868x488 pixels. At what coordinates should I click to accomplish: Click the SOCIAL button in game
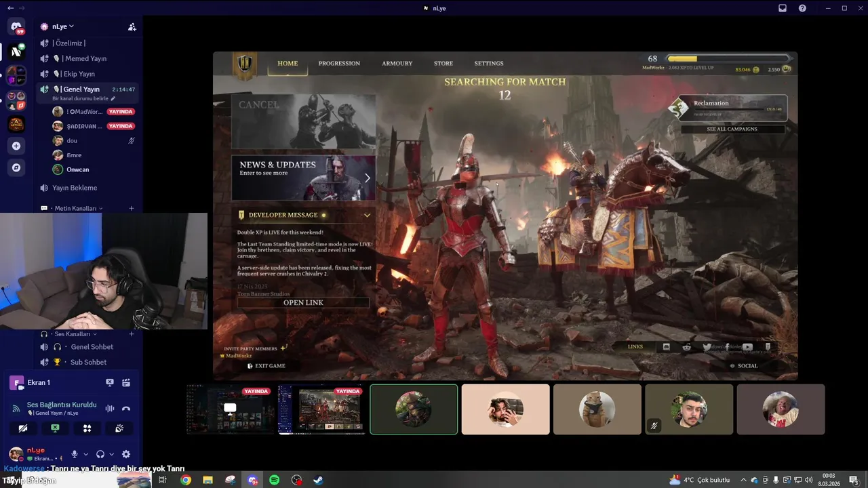tap(744, 366)
